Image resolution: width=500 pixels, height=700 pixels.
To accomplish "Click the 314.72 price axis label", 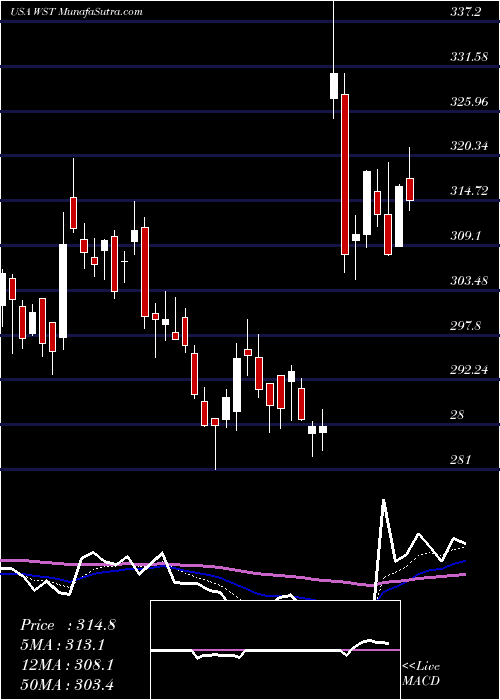I will tap(469, 191).
